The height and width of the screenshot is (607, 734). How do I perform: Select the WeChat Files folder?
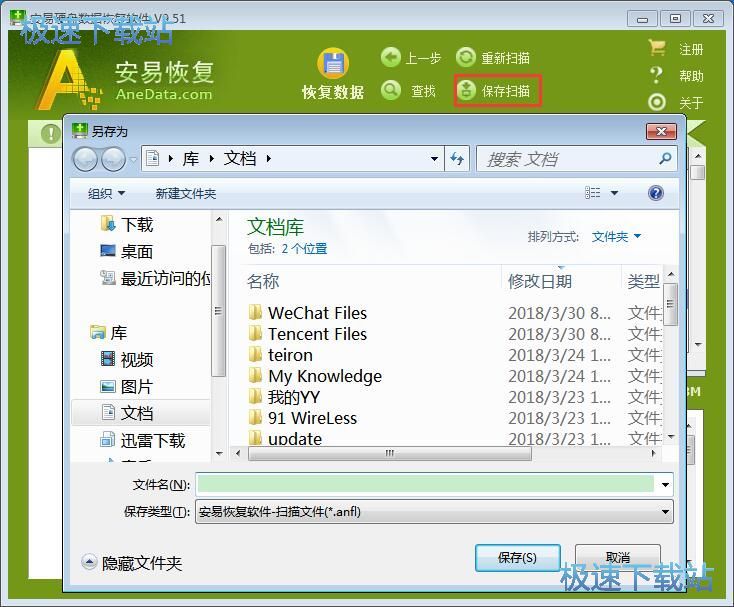click(308, 313)
